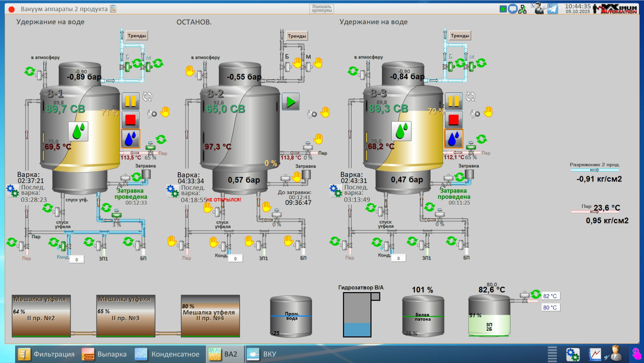Pause vessel B-1 with the yellow pause button
The width and height of the screenshot is (644, 363).
point(130,101)
